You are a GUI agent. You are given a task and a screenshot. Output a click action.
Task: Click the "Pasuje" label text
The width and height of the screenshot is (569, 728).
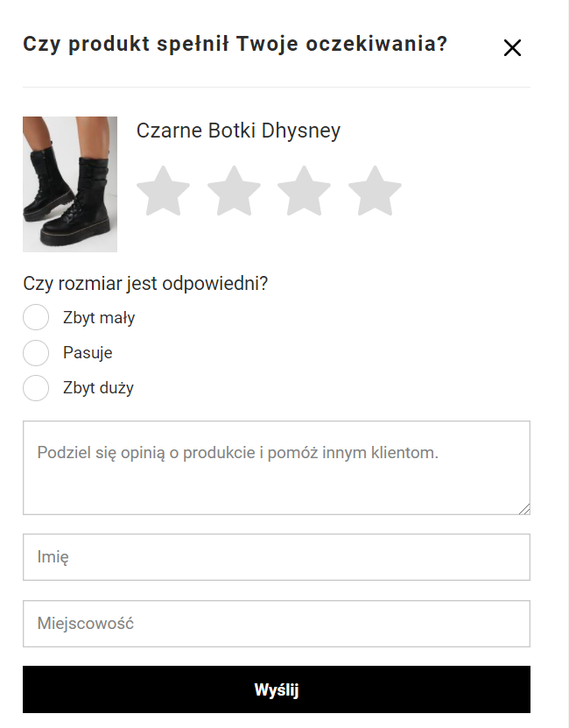[88, 353]
